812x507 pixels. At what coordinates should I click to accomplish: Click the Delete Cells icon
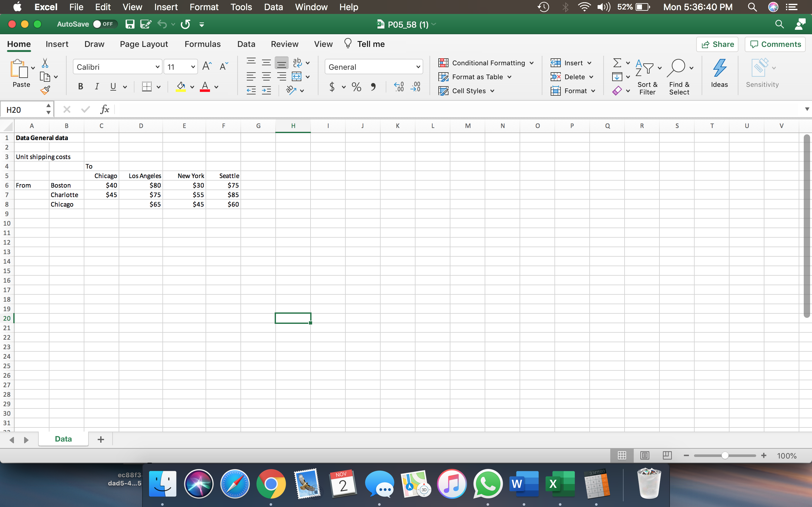click(x=555, y=76)
